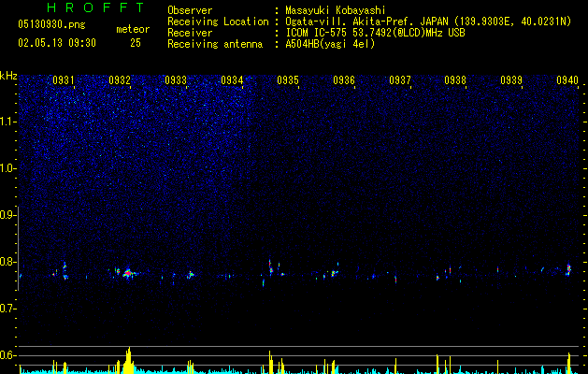The image size is (588, 374).
Task: Click the meteor label
Action: [x=133, y=29]
